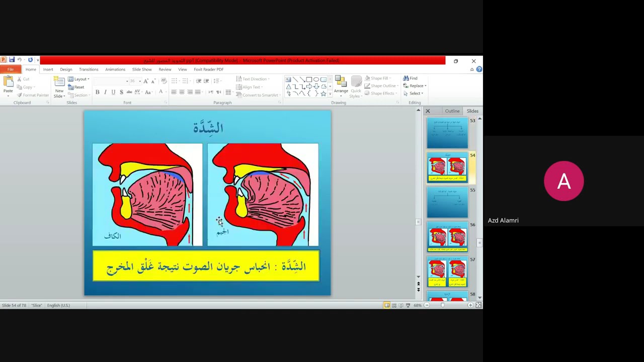Open the font color picker
Viewport: 644px width, 362px height.
point(162,92)
